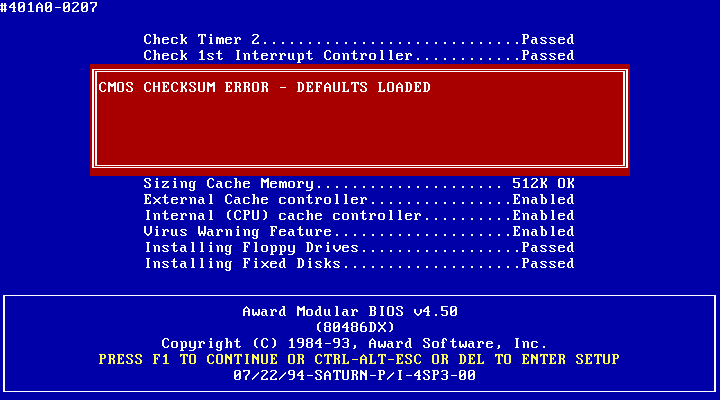Click Passed status for Installing Fixed Disks
Screen dimensions: 720x400
click(547, 264)
